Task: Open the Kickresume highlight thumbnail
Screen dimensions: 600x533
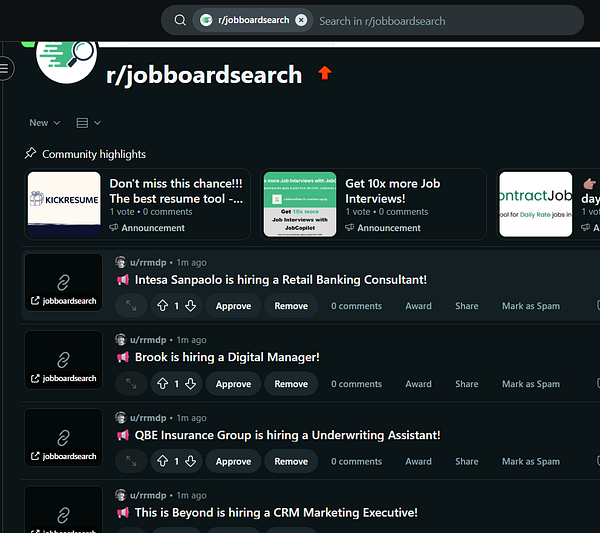Action: point(64,204)
